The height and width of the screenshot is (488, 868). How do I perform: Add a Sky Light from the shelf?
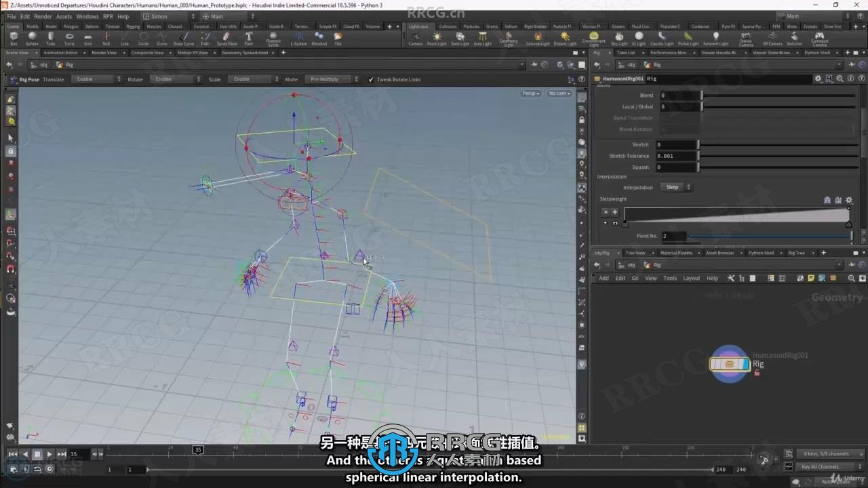(x=619, y=39)
